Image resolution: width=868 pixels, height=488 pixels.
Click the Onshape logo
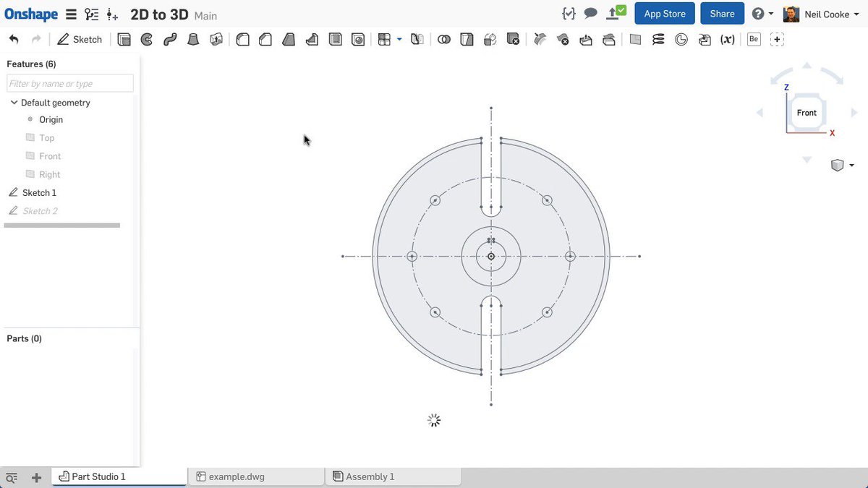pyautogui.click(x=31, y=14)
